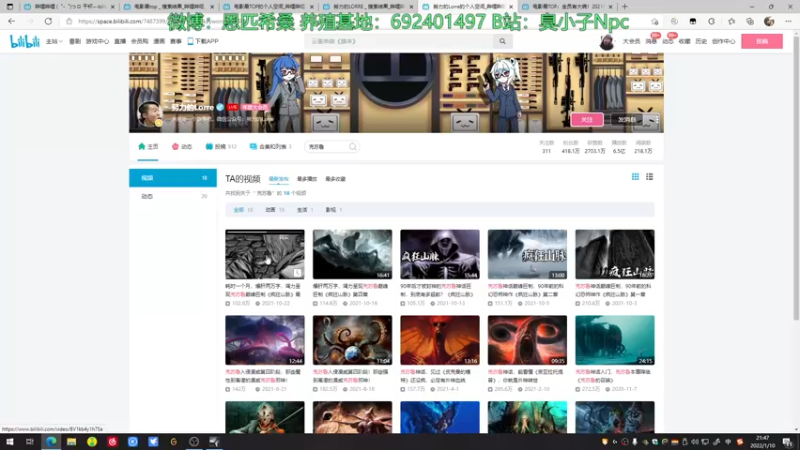800x450 pixels.
Task: Click the search icon in space search box
Action: tap(353, 147)
